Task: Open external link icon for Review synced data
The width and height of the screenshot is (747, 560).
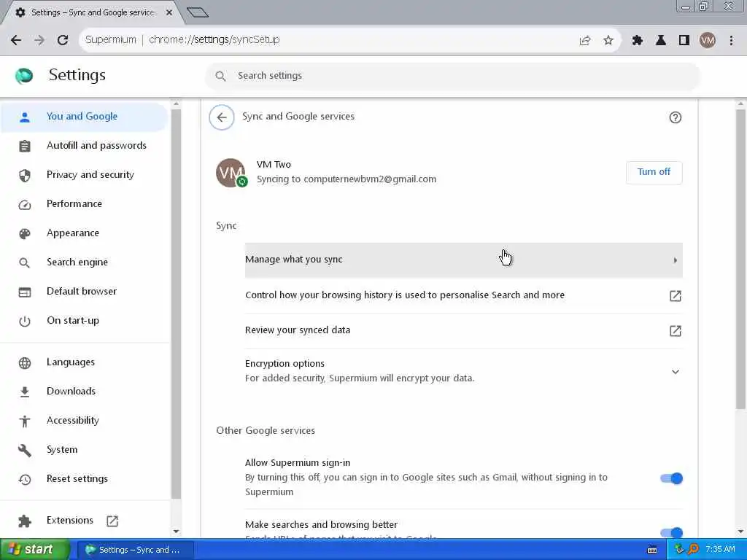Action: [675, 331]
